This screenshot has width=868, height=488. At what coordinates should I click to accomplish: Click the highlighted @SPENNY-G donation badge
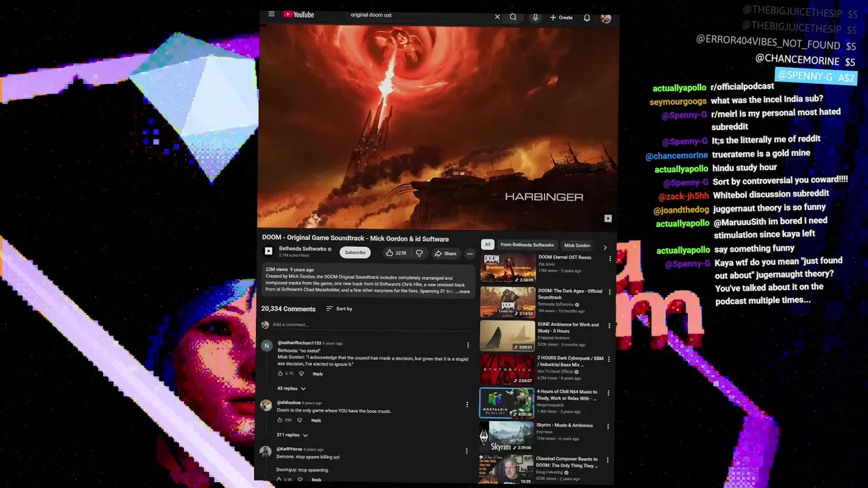(816, 77)
